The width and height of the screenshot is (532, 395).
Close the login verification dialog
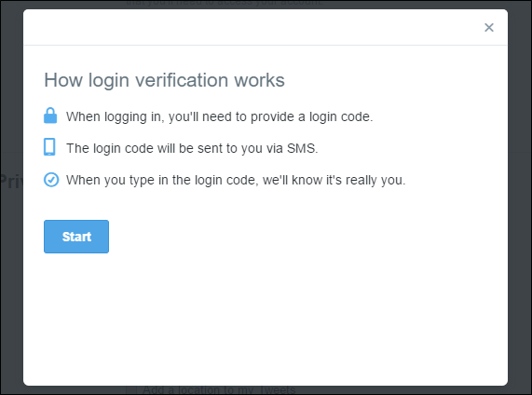pyautogui.click(x=488, y=28)
